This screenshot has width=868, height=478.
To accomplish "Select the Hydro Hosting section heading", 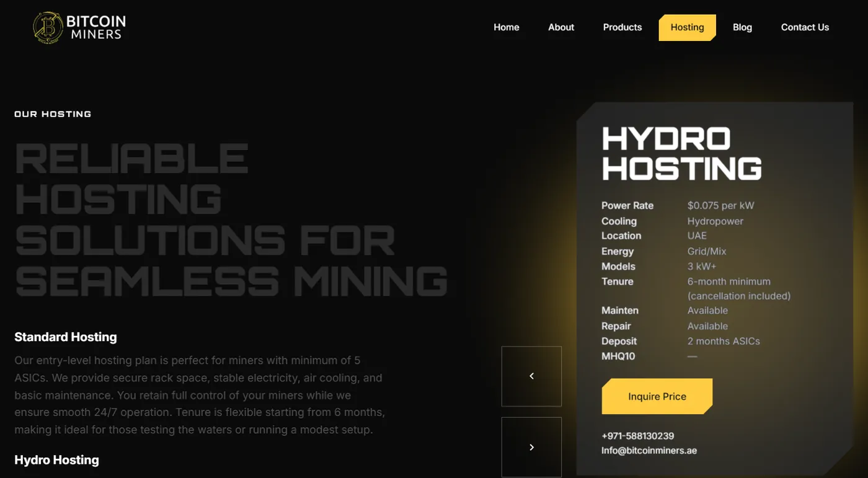I will (56, 460).
